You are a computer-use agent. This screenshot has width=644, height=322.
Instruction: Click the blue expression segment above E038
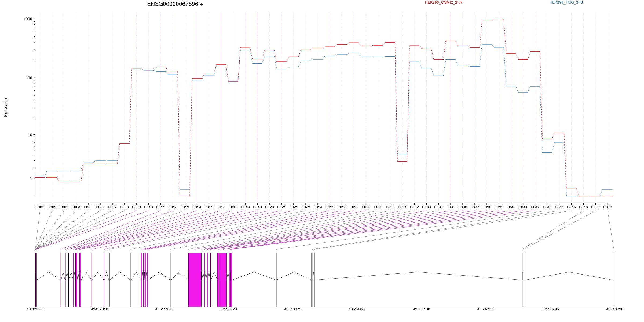pos(487,44)
